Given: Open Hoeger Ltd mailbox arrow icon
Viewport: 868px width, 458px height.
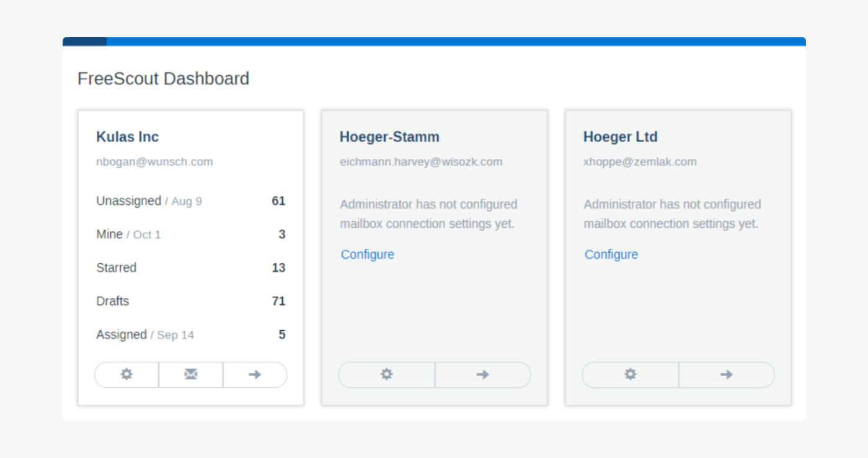Looking at the screenshot, I should (727, 375).
